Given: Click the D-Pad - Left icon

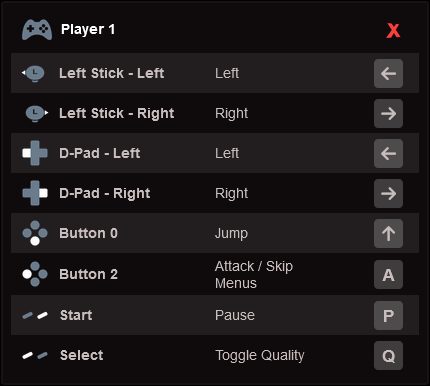Looking at the screenshot, I should (x=35, y=153).
